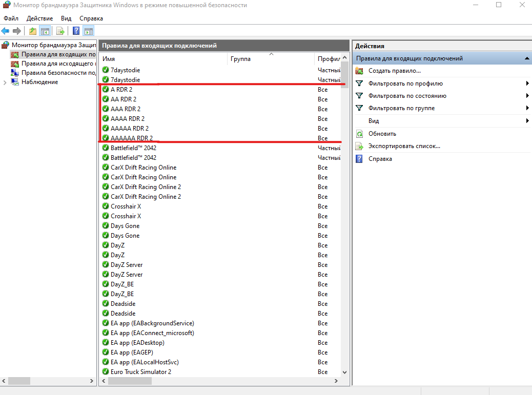Click the blue help question mark toolbar icon
Screen dimensions: 532x395
pos(76,31)
